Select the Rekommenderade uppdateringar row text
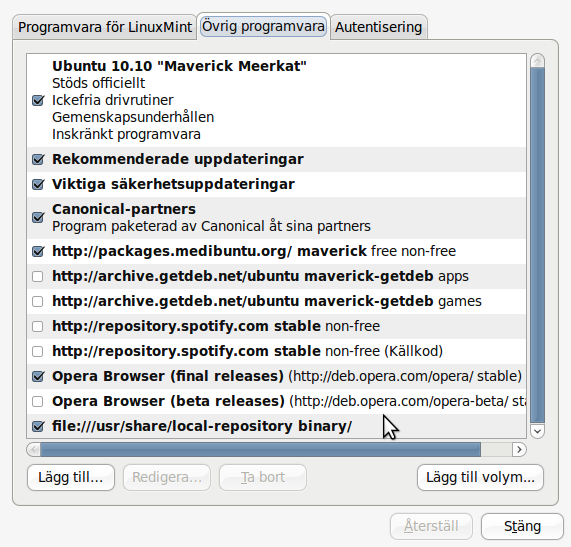Image resolution: width=571 pixels, height=547 pixels. pyautogui.click(x=178, y=159)
